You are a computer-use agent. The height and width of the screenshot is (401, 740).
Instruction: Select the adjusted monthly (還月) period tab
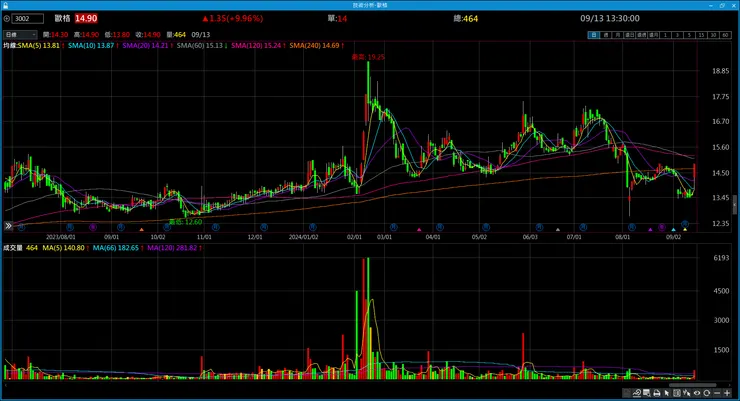point(654,35)
